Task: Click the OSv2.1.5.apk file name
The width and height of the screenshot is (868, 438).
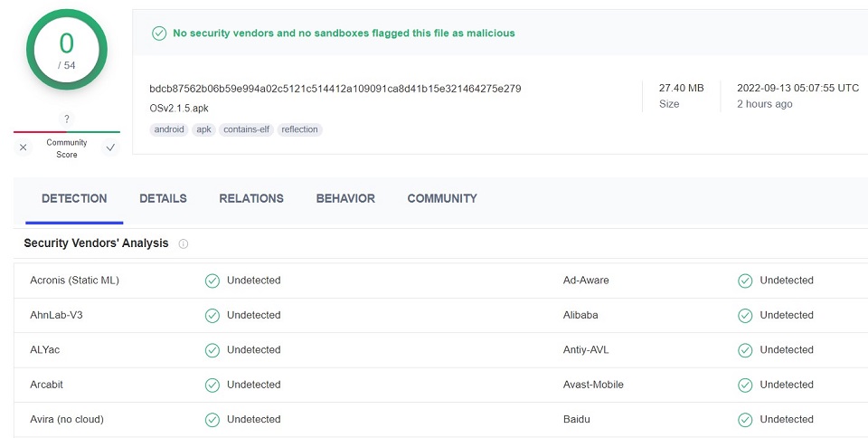Action: [x=179, y=109]
